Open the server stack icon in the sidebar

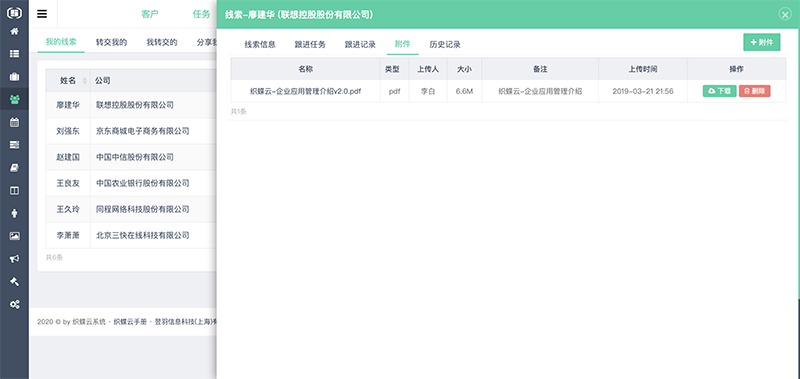pos(14,145)
